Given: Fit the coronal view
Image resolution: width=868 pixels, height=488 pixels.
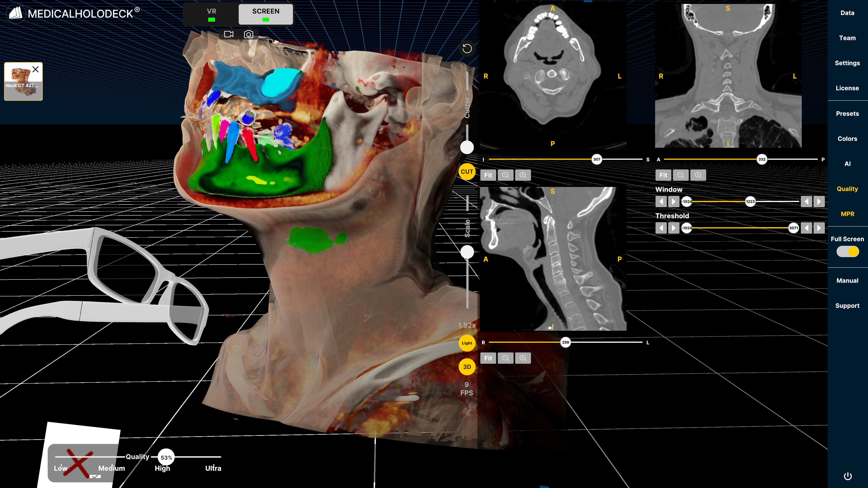Looking at the screenshot, I should coord(663,175).
